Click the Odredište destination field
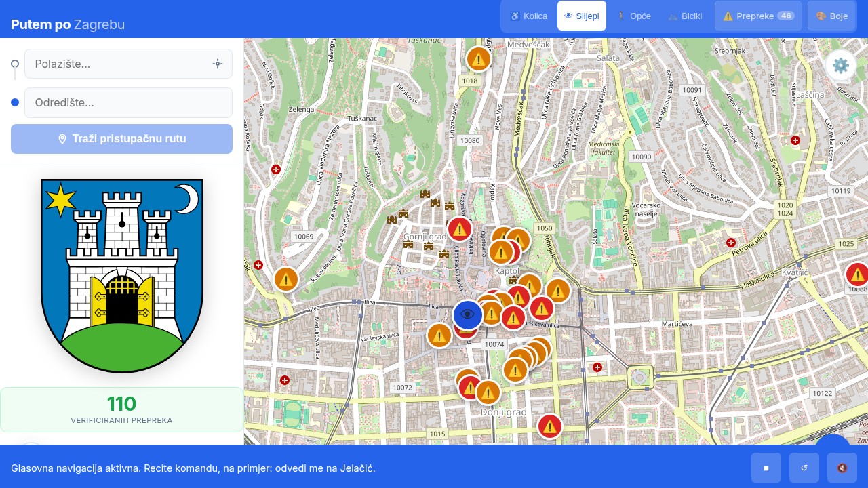Image resolution: width=868 pixels, height=488 pixels. pyautogui.click(x=128, y=102)
